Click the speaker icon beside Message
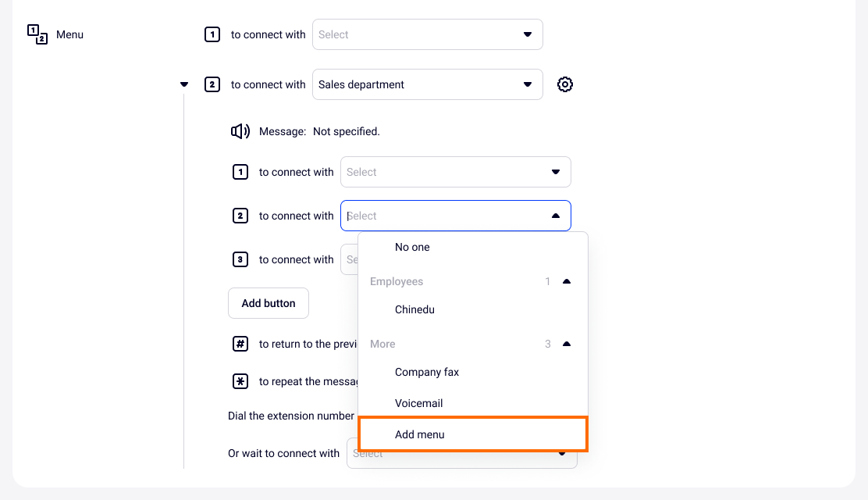This screenshot has height=500, width=868. pos(240,131)
